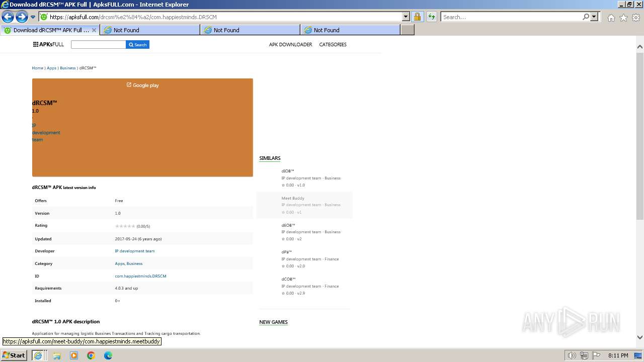Open the dIOB™ similar app
The width and height of the screenshot is (644, 362).
(x=304, y=178)
